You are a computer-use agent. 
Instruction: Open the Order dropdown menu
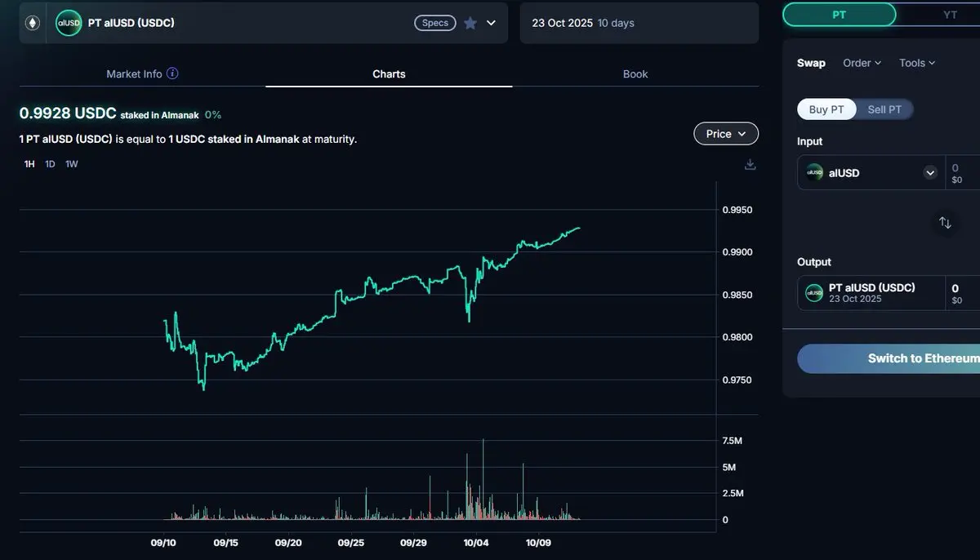tap(862, 63)
